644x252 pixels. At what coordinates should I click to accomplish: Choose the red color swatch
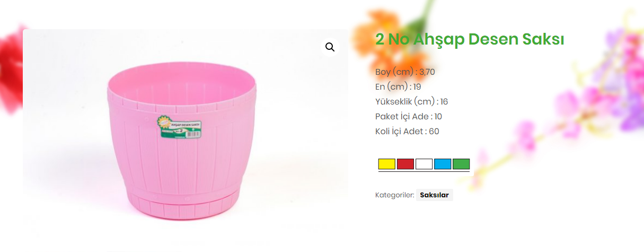click(x=405, y=164)
